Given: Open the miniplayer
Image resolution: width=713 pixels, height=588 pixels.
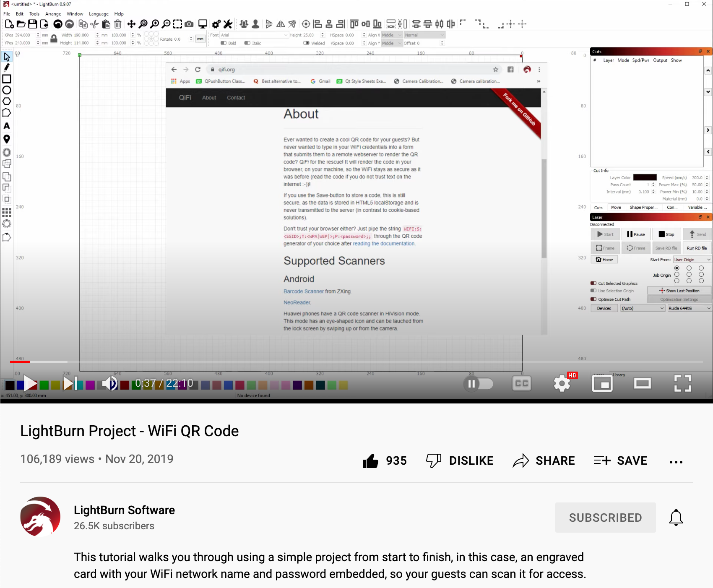Looking at the screenshot, I should tap(602, 383).
